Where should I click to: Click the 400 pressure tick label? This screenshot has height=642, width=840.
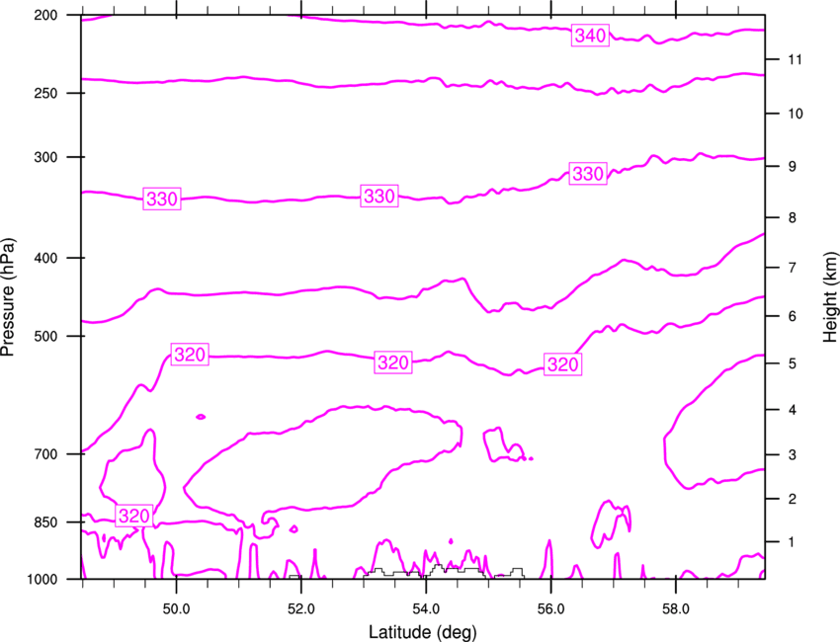pyautogui.click(x=46, y=258)
